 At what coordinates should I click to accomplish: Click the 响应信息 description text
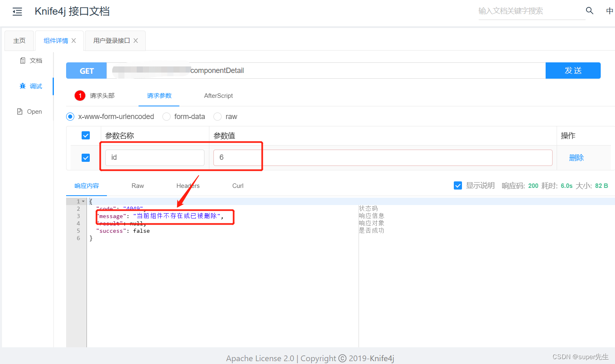[371, 216]
